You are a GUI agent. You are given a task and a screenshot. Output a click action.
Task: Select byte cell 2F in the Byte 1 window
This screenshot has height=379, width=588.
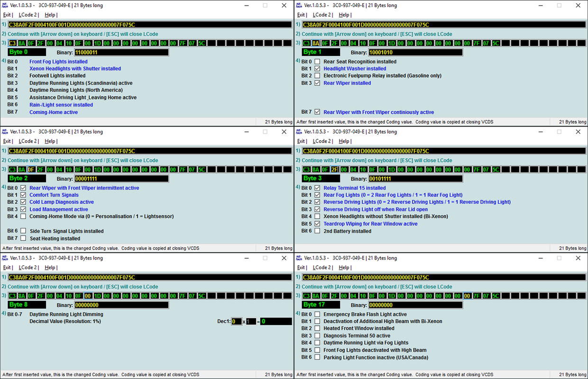click(335, 43)
